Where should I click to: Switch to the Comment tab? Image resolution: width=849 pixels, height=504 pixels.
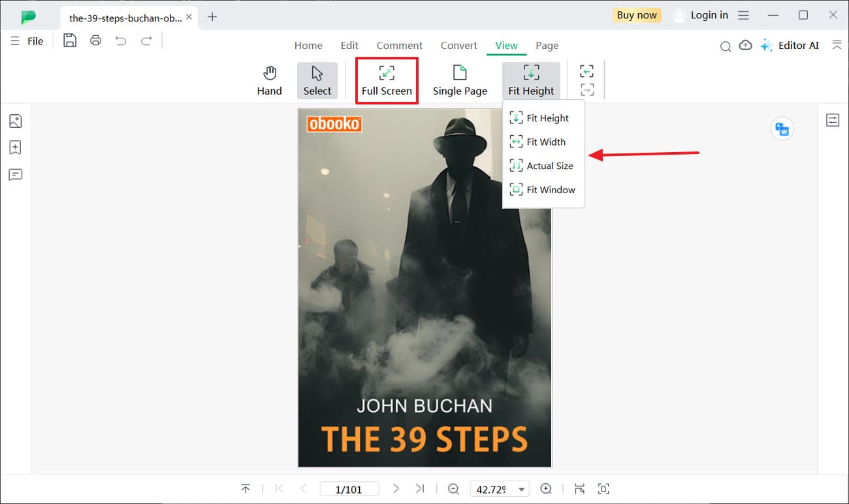pyautogui.click(x=400, y=45)
